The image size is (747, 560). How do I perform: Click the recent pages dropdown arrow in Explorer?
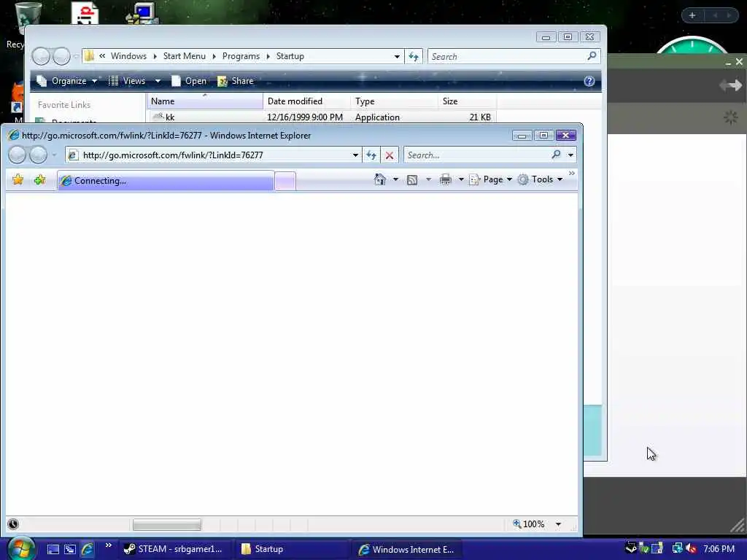click(76, 57)
